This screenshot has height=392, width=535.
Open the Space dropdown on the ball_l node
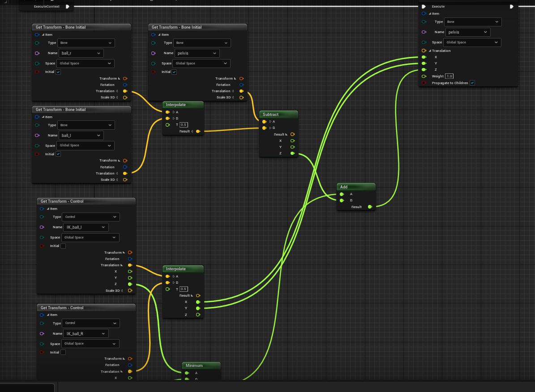click(x=85, y=145)
